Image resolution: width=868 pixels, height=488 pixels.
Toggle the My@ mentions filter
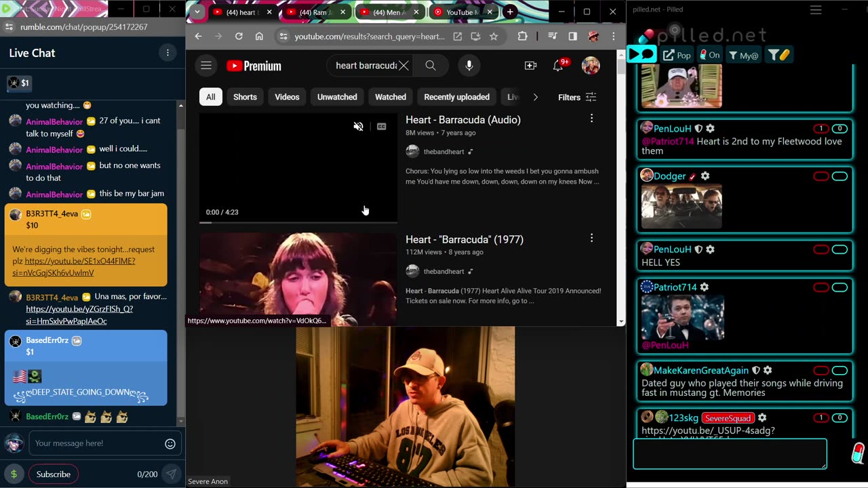[744, 55]
